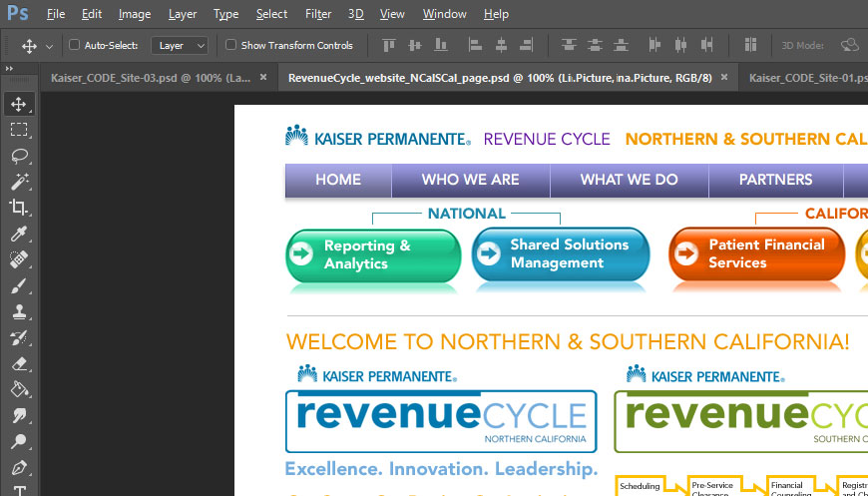Click Align left edges icon
The height and width of the screenshot is (496, 868).
click(475, 45)
